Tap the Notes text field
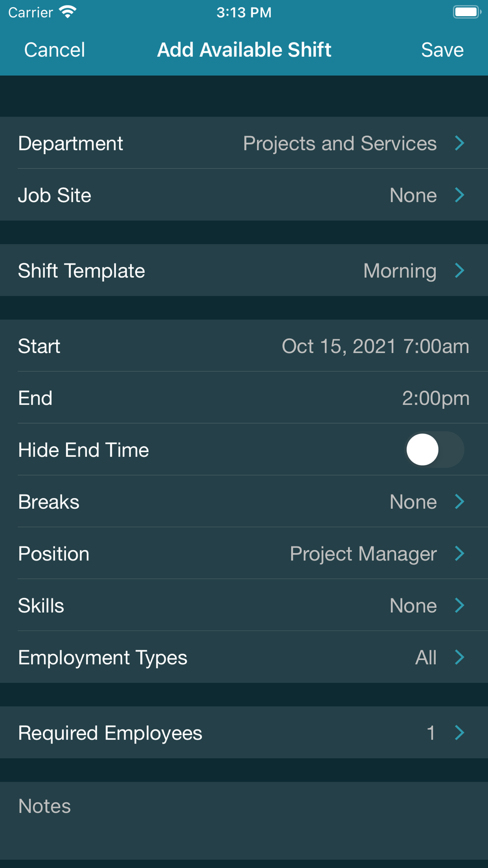 (244, 820)
